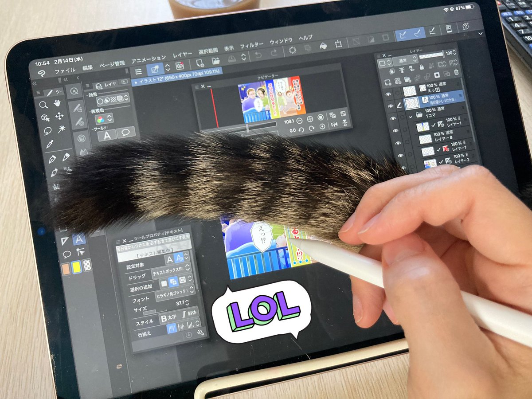Open the 表現色 expression color dropdown
Viewport: 532px width, 399px height.
(x=105, y=119)
